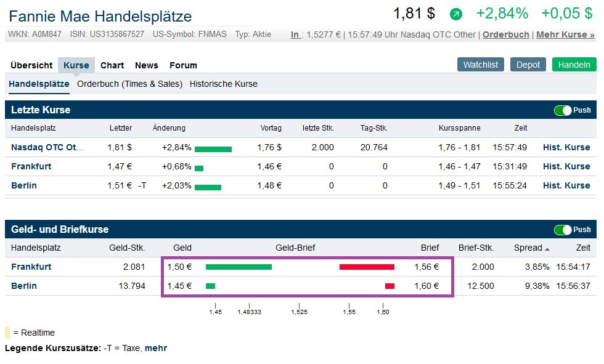The image size is (604, 364).
Task: Open the Orderbuch (Times & Sales) tab
Action: [131, 84]
